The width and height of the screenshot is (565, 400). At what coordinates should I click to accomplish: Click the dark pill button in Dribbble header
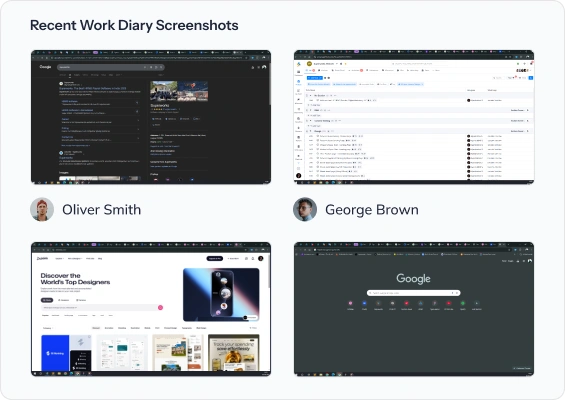[215, 258]
